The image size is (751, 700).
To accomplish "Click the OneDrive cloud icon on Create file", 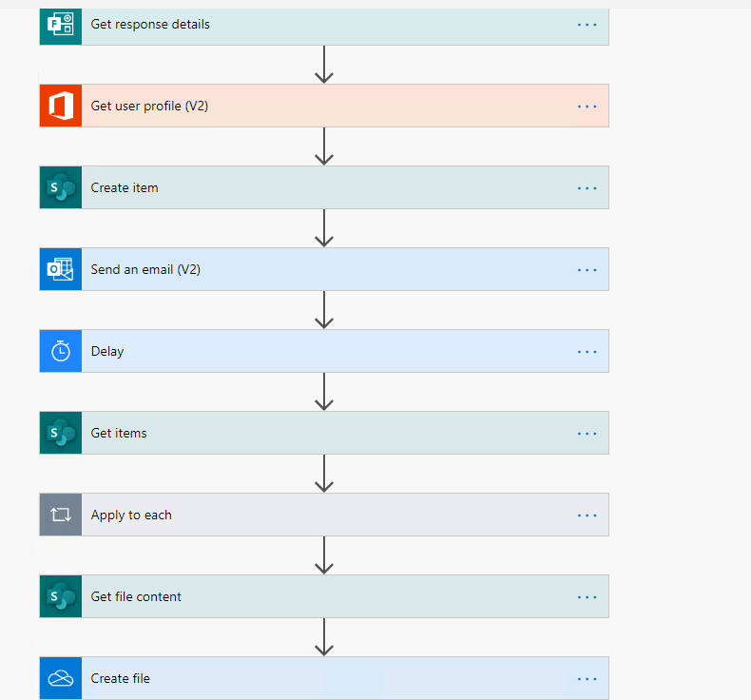I will 60,678.
